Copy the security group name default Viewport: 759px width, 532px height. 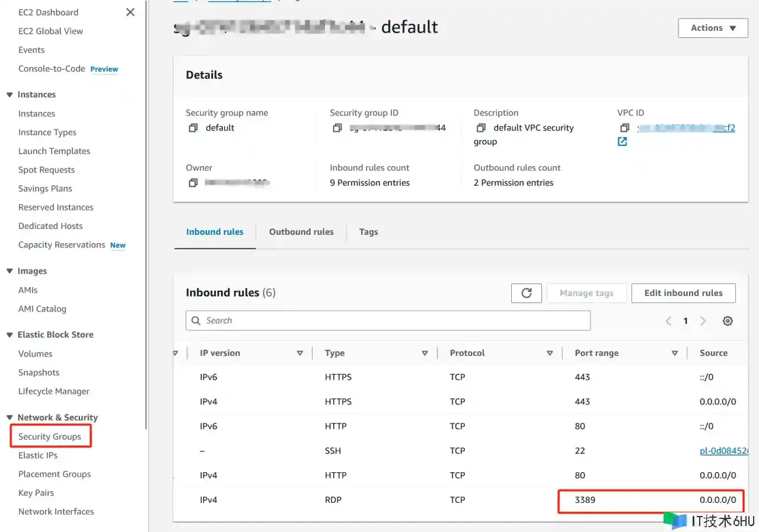(x=193, y=128)
